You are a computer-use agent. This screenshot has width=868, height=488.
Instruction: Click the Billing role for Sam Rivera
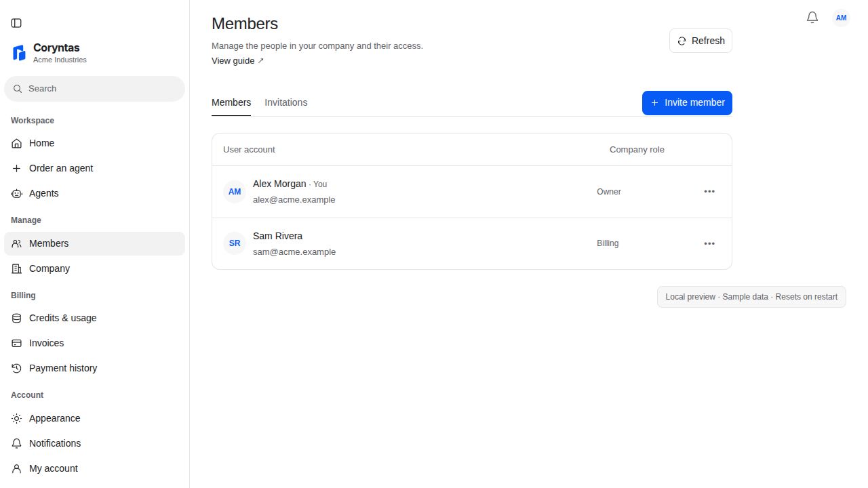(x=608, y=243)
